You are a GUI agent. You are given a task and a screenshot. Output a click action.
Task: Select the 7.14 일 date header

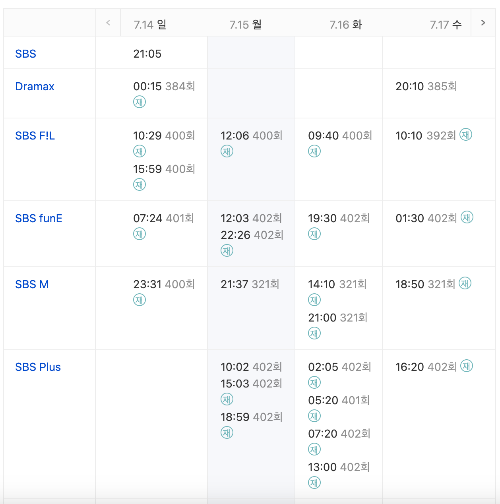[150, 24]
